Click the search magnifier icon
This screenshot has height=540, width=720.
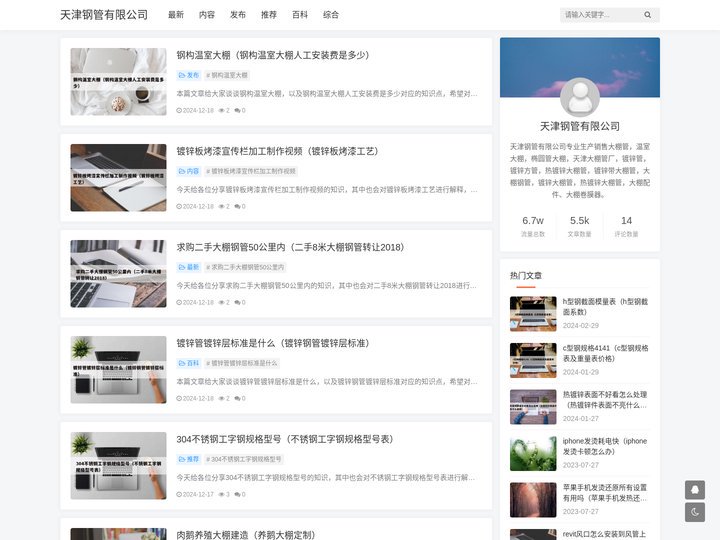tap(647, 15)
